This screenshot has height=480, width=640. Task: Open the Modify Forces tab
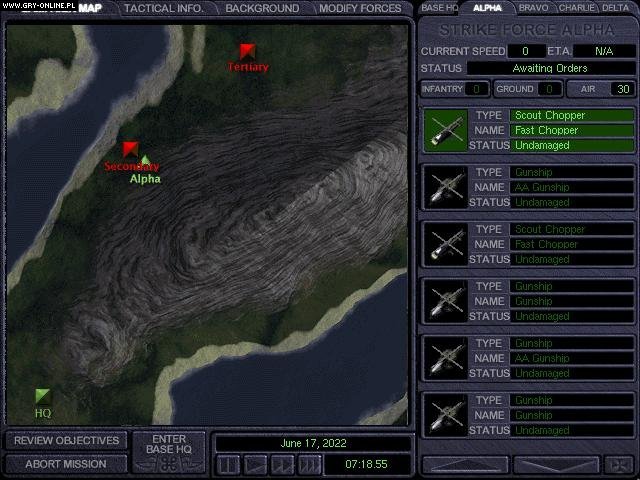tap(360, 8)
